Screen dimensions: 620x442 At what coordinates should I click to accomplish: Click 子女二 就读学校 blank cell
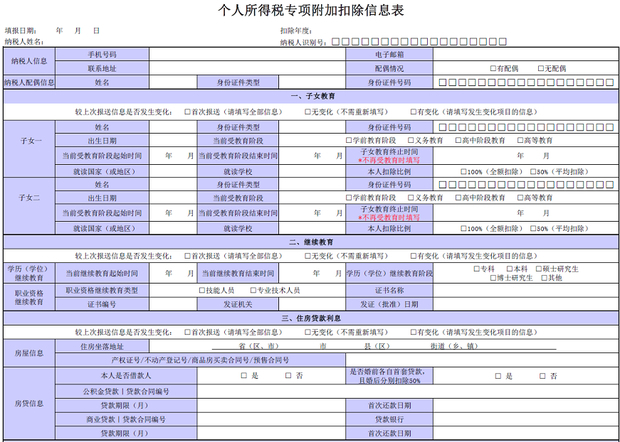pos(312,229)
